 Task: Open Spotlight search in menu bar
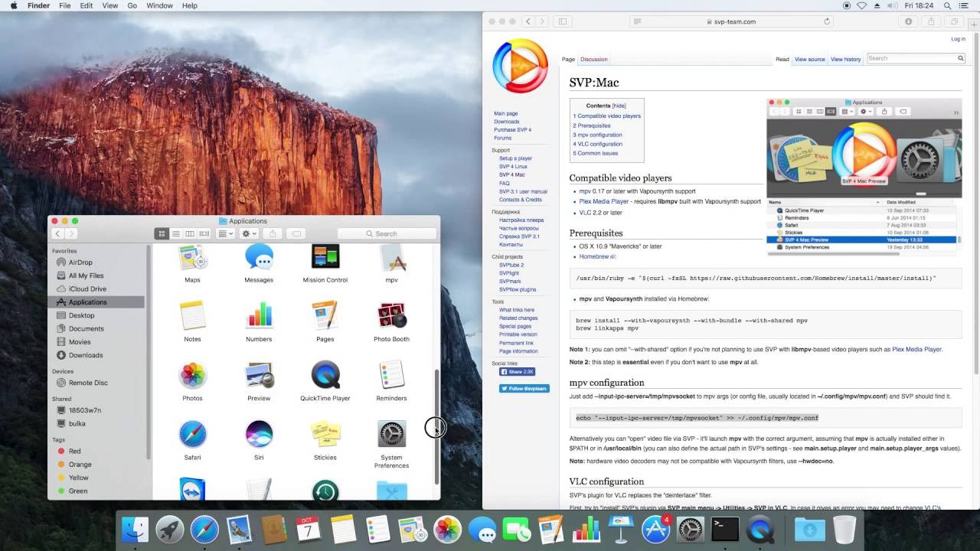tap(947, 5)
